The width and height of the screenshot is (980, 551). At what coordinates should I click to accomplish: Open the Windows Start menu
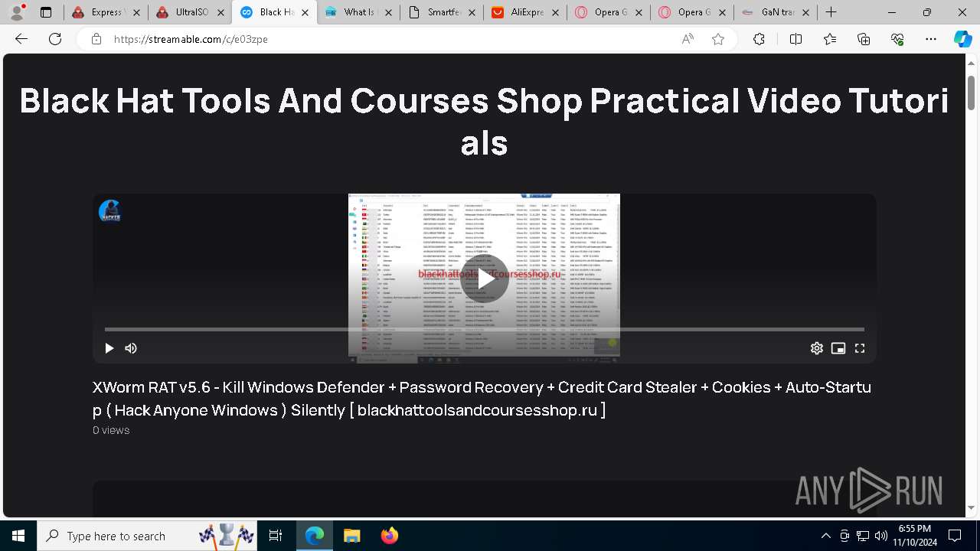click(x=18, y=536)
